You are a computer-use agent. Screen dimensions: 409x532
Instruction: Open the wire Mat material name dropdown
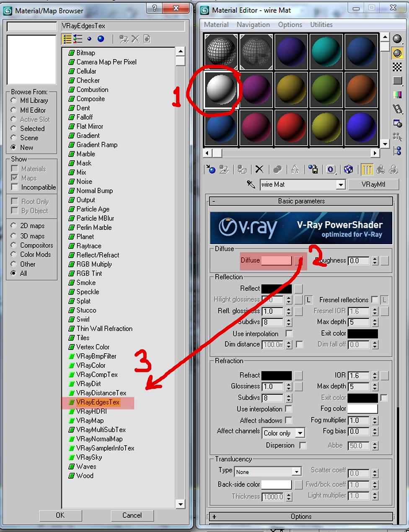point(341,185)
